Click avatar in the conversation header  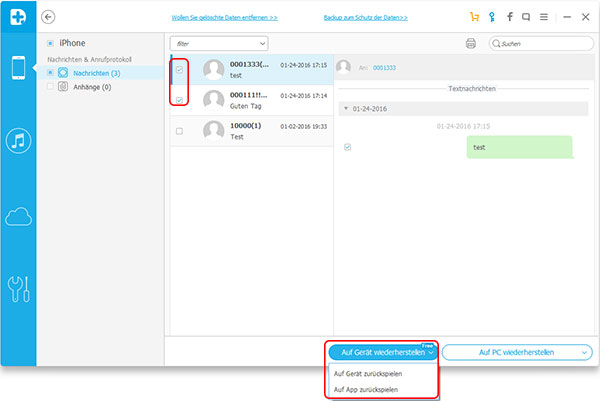point(343,67)
